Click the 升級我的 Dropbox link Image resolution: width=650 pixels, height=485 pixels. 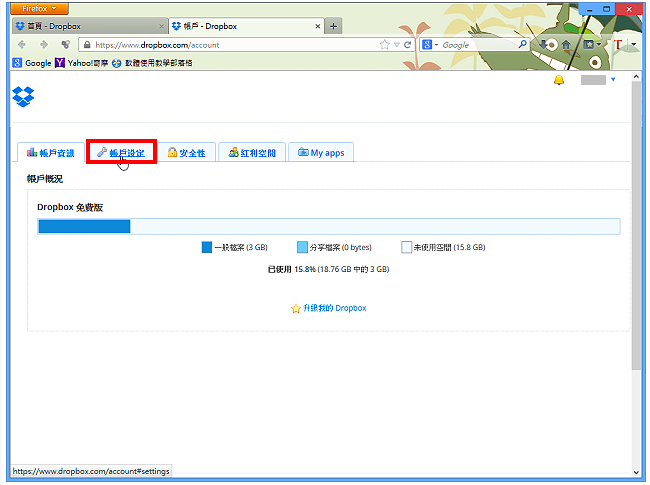click(x=335, y=308)
